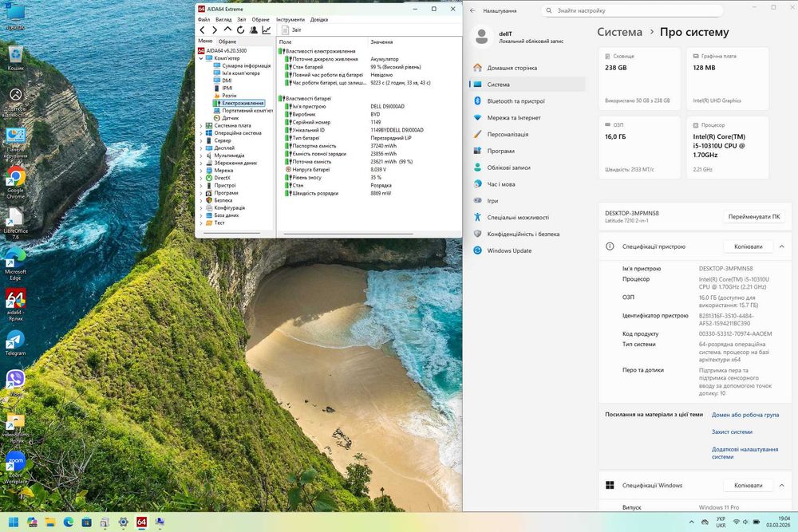798x532 pixels.
Task: Open File Explorer from taskbar
Action: point(49,522)
